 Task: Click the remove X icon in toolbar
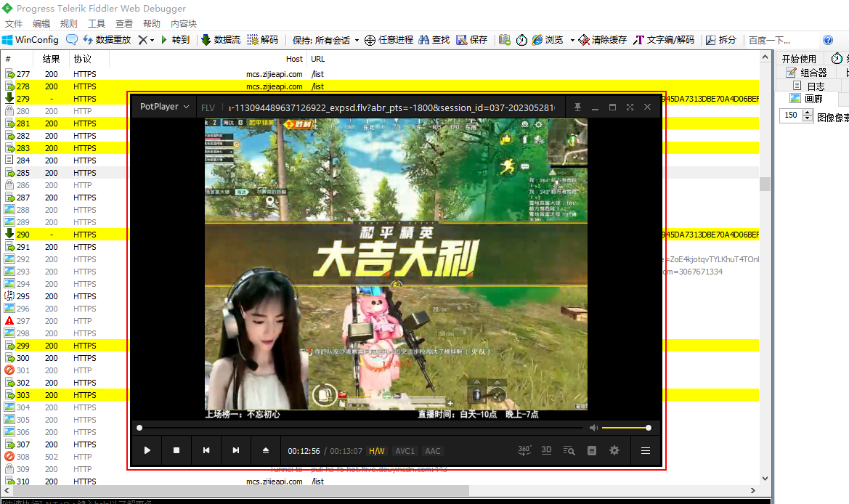tap(142, 39)
